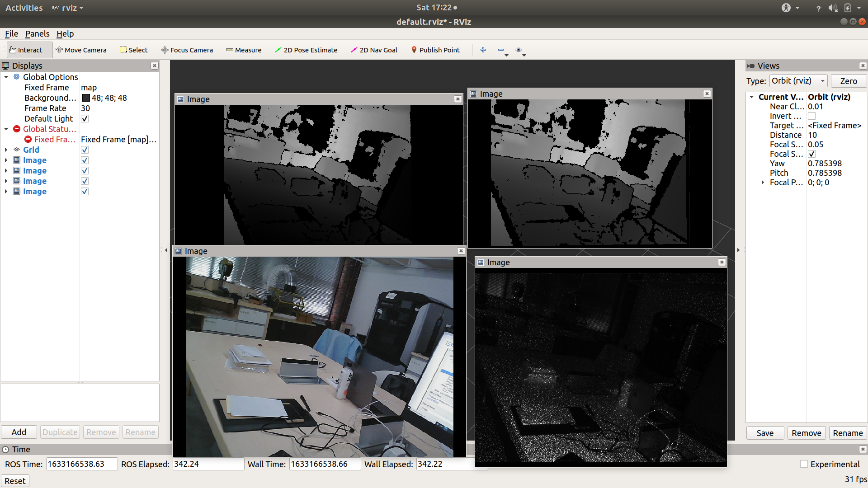
Task: Uncheck the third Image display checkbox
Action: [85, 181]
